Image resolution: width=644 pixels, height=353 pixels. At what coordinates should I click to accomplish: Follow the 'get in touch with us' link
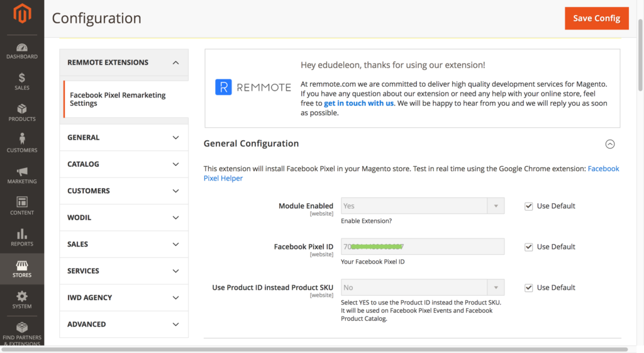click(x=358, y=103)
